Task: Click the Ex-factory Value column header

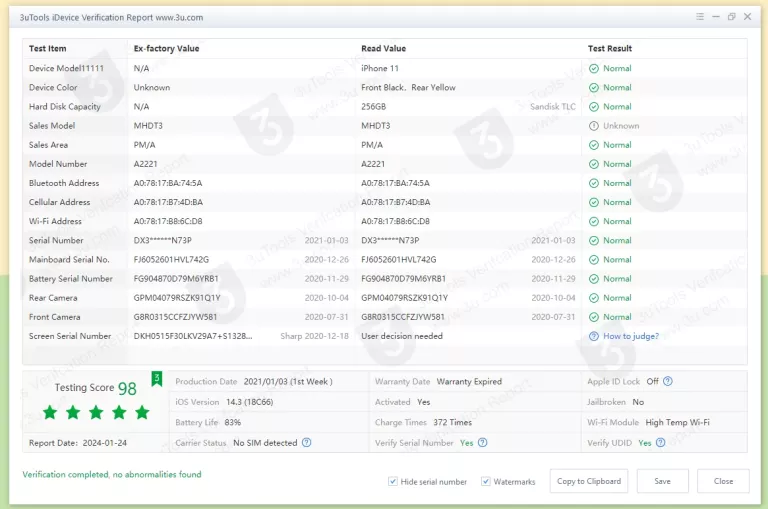Action: [167, 48]
